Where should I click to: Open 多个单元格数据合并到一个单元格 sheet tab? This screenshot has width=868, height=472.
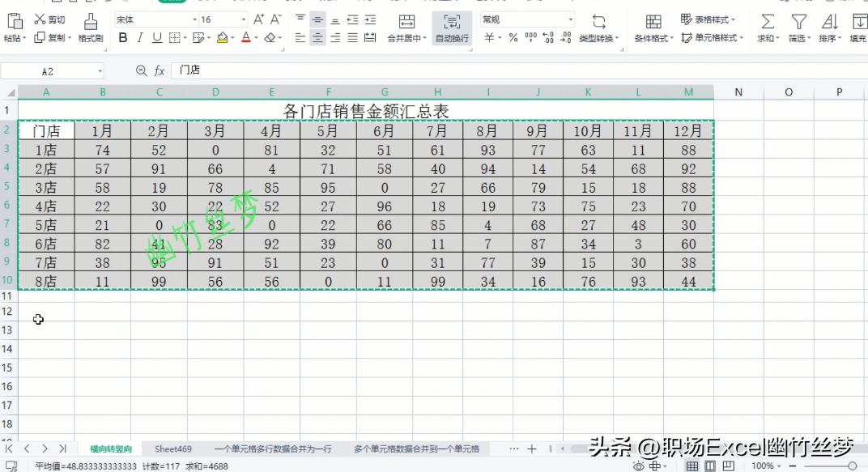(416, 449)
